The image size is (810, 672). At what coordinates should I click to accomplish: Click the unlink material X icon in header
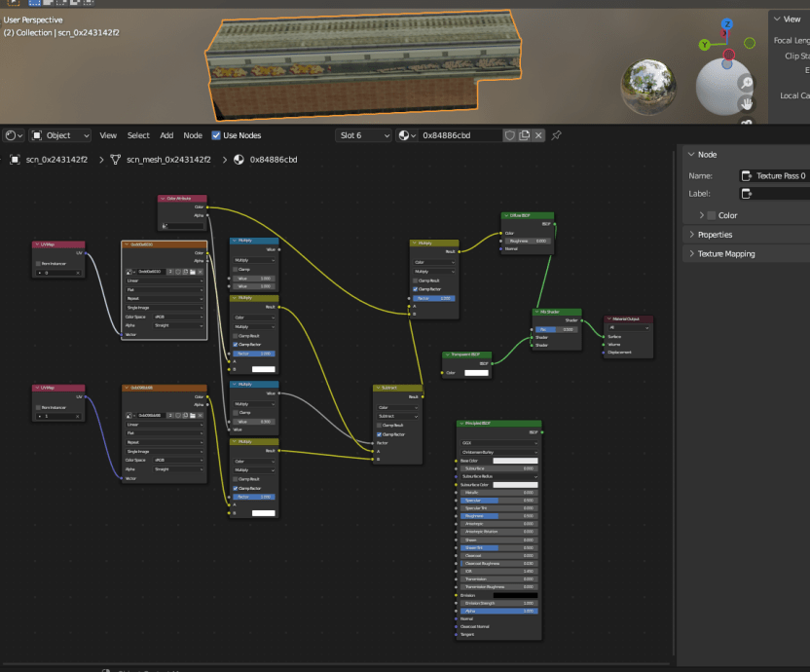click(x=538, y=134)
